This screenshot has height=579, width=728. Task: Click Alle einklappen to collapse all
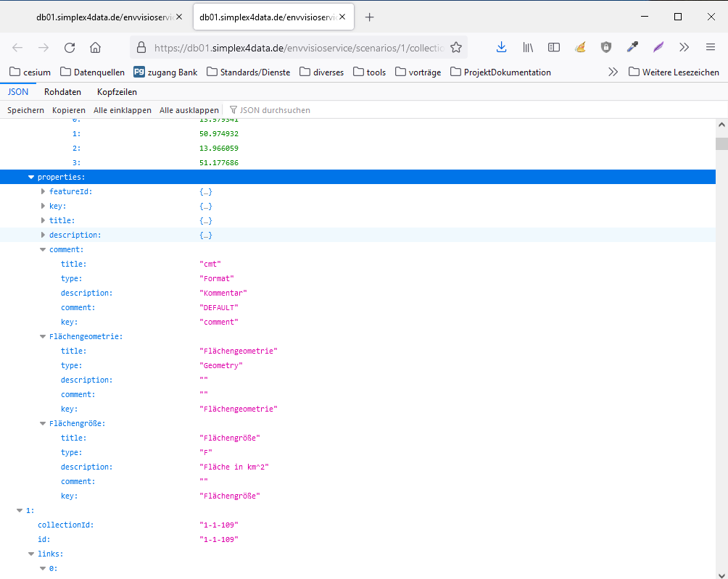(123, 110)
